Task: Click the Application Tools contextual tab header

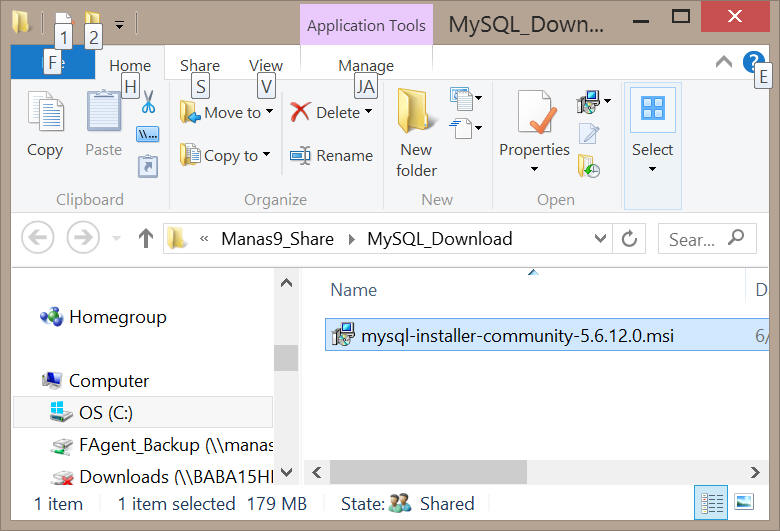Action: click(x=366, y=25)
